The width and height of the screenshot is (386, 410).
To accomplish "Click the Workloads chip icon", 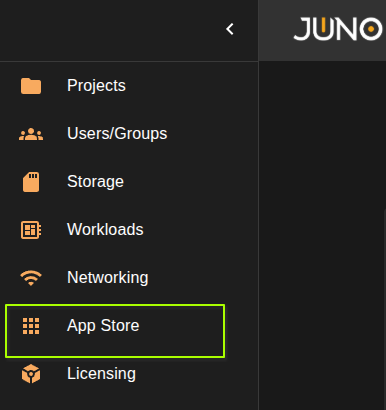I will (31, 230).
